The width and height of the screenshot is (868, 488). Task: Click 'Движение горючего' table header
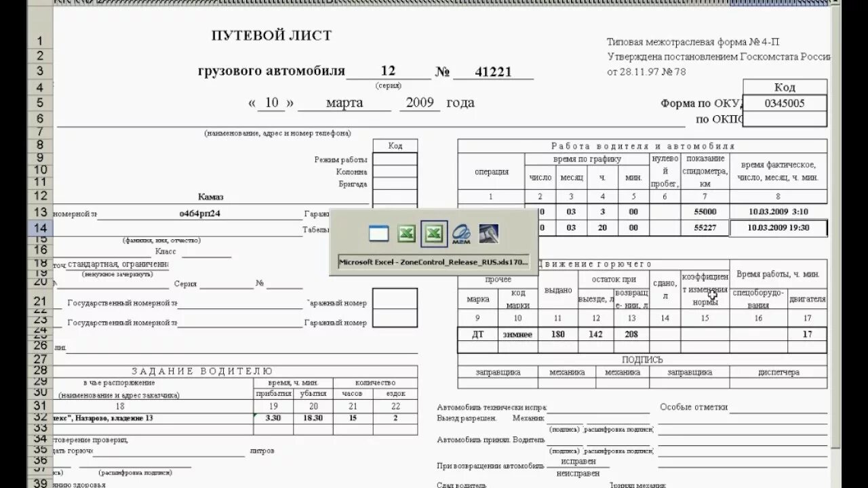(x=595, y=264)
